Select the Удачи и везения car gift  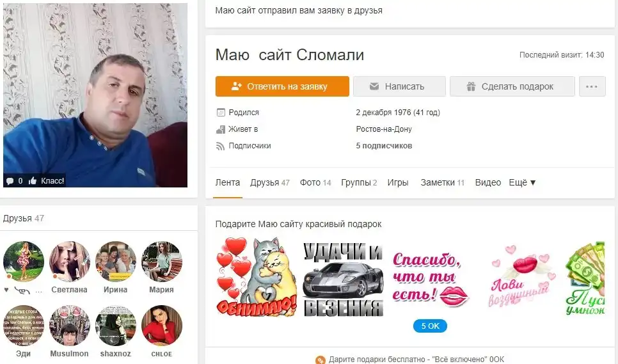pos(344,280)
